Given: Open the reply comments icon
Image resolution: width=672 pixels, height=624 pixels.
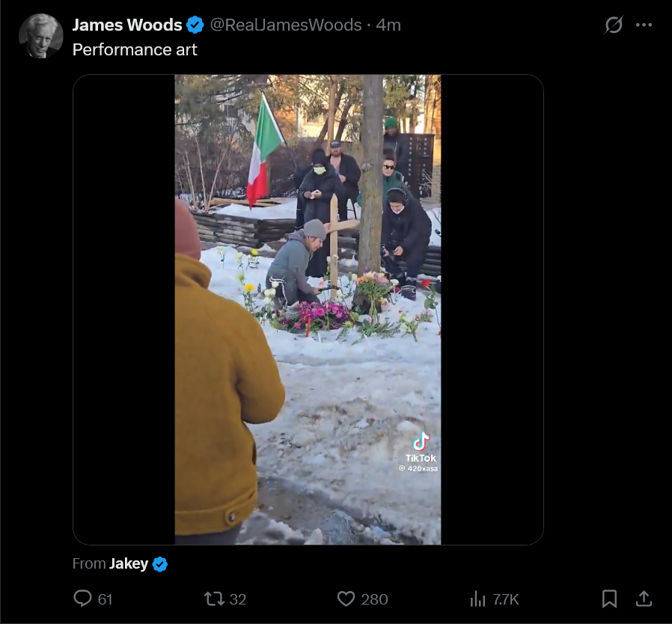Looking at the screenshot, I should pos(83,599).
